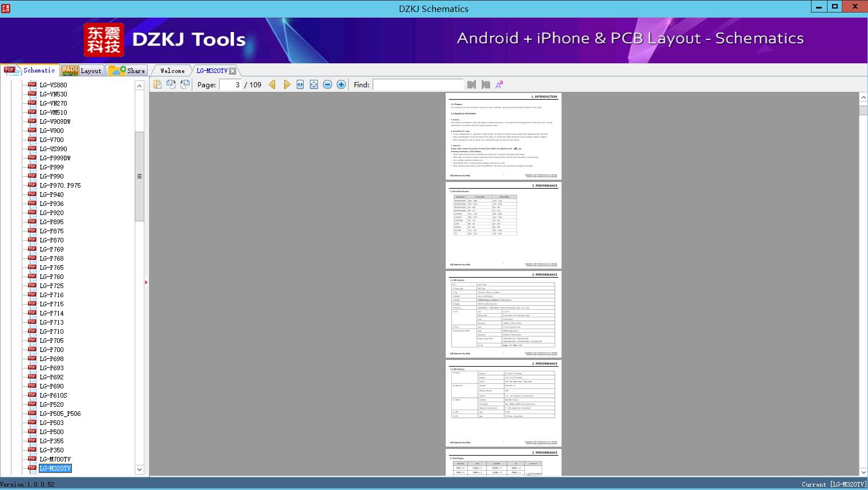This screenshot has height=490, width=868.
Task: Open LG-P505_P506 schematic
Action: pos(60,414)
